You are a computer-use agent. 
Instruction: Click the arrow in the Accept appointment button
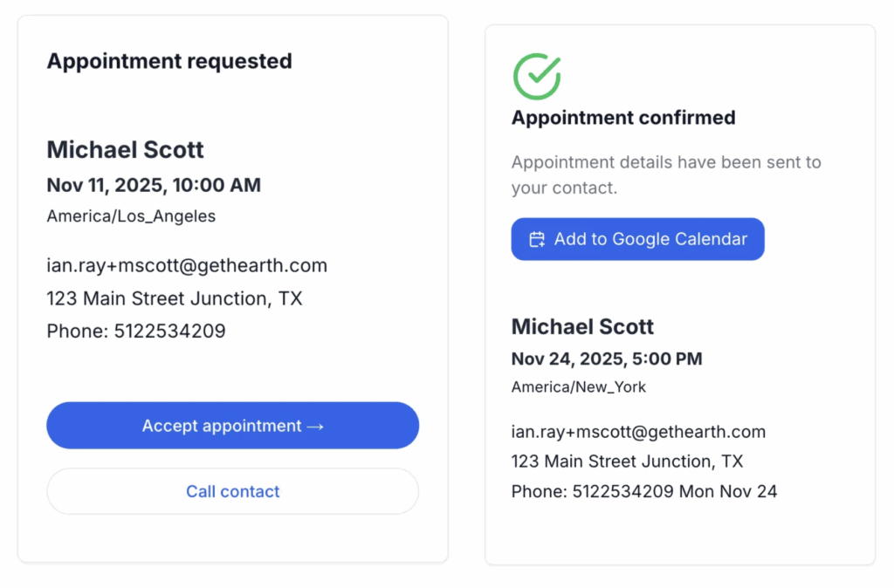[316, 426]
